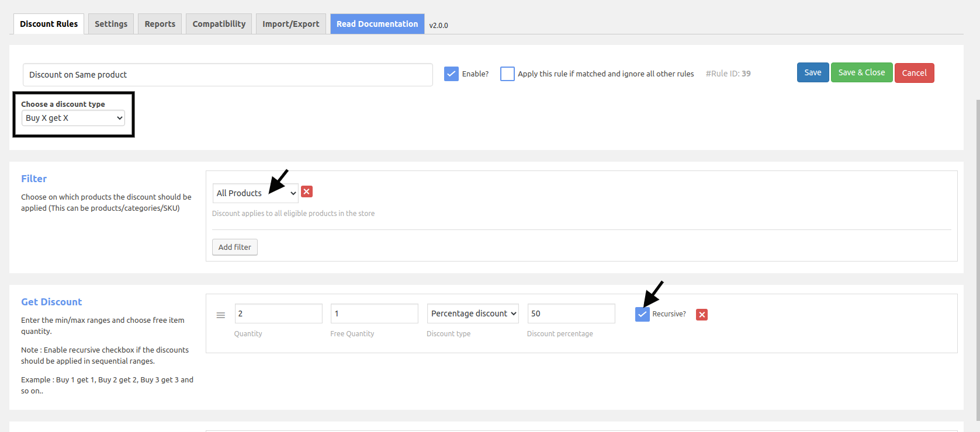The height and width of the screenshot is (432, 980).
Task: Cancel editing the rule
Action: 915,73
